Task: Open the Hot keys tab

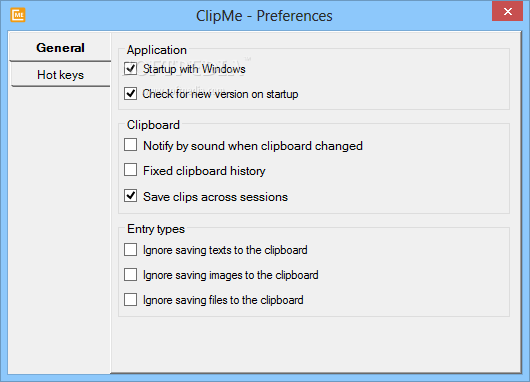Action: coord(61,75)
